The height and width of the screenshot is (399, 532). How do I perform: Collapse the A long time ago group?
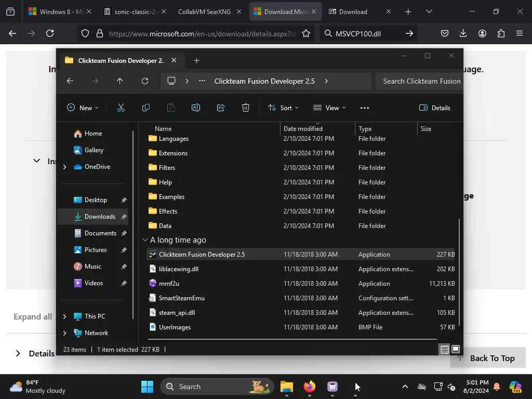tap(145, 240)
